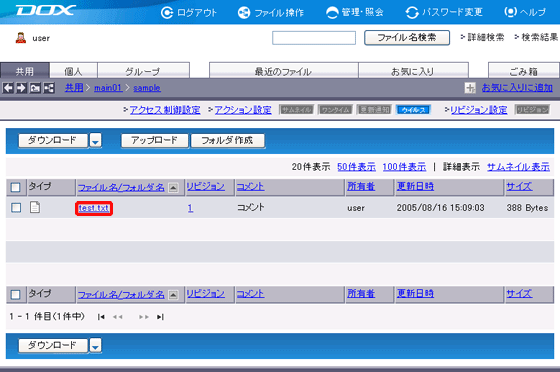
Task: Expand the top ダウンロード dropdown arrow
Action: [95, 140]
